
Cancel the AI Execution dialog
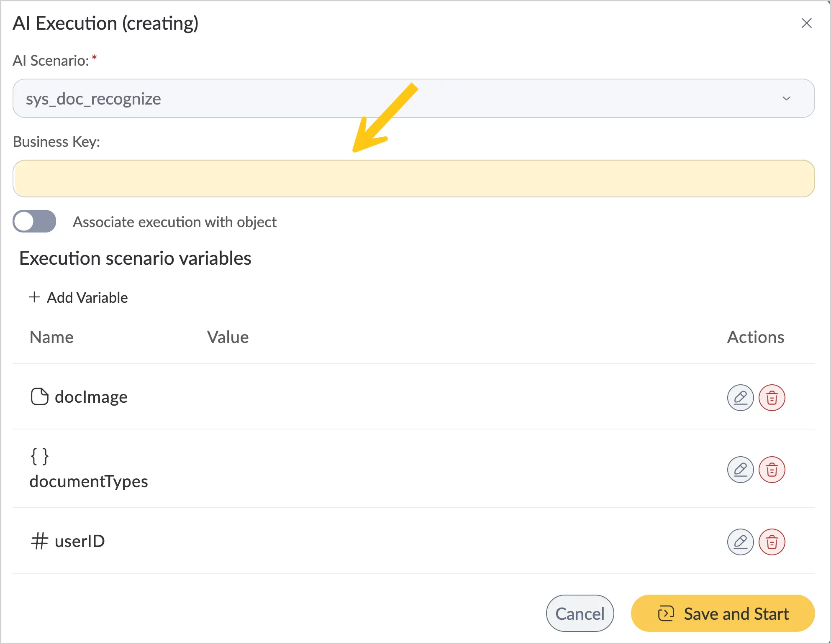tap(580, 613)
